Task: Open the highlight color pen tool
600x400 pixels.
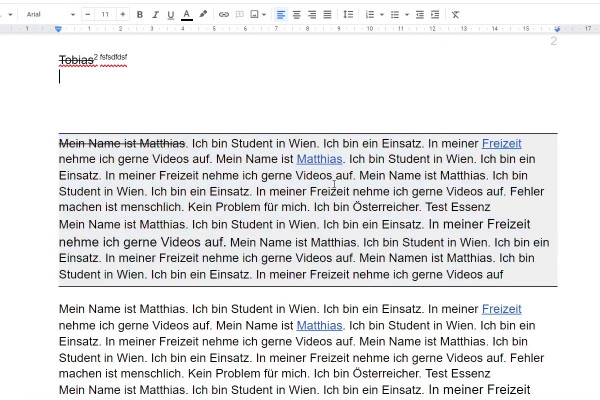Action: point(203,15)
